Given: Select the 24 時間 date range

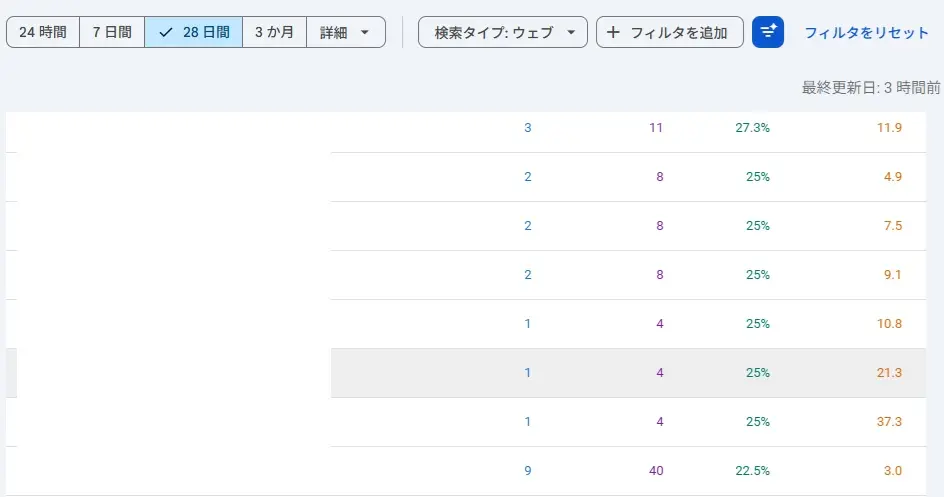Looking at the screenshot, I should [x=43, y=32].
